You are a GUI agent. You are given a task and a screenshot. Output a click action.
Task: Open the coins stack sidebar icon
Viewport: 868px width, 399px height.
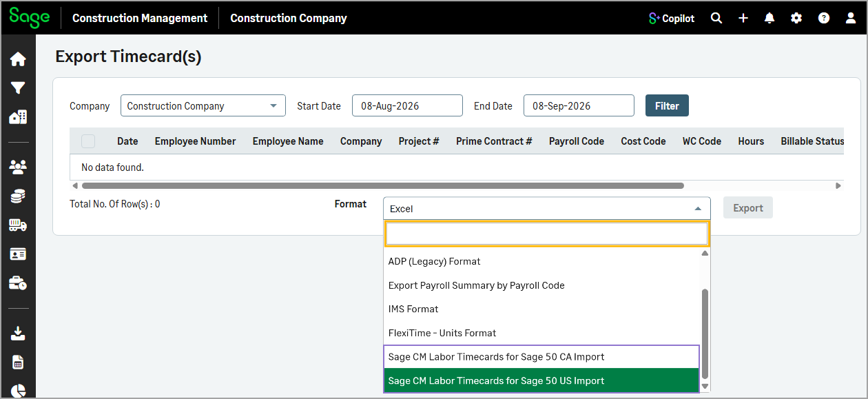click(18, 196)
